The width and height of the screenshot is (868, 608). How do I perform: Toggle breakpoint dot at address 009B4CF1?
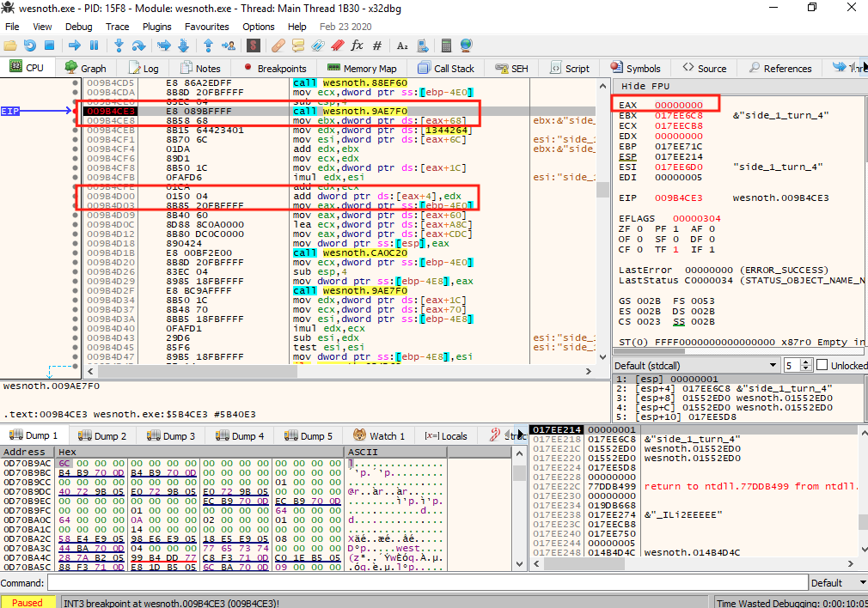click(76, 139)
